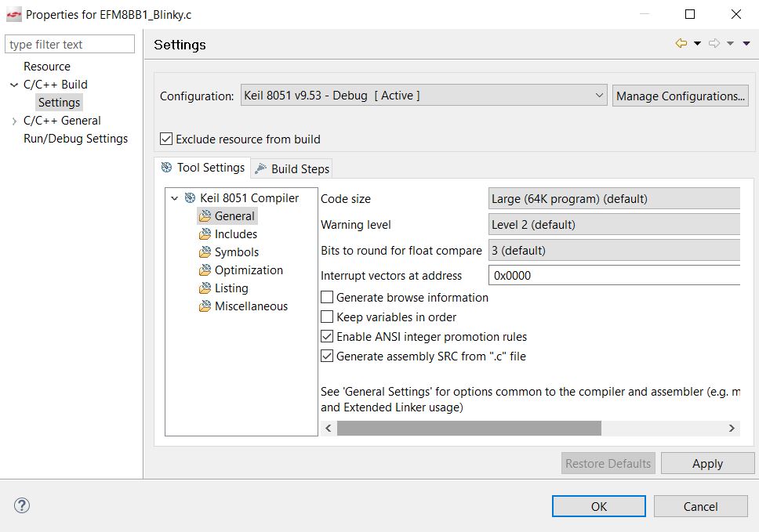Open the Symbols settings page icon
This screenshot has height=532, width=759.
pyautogui.click(x=204, y=252)
